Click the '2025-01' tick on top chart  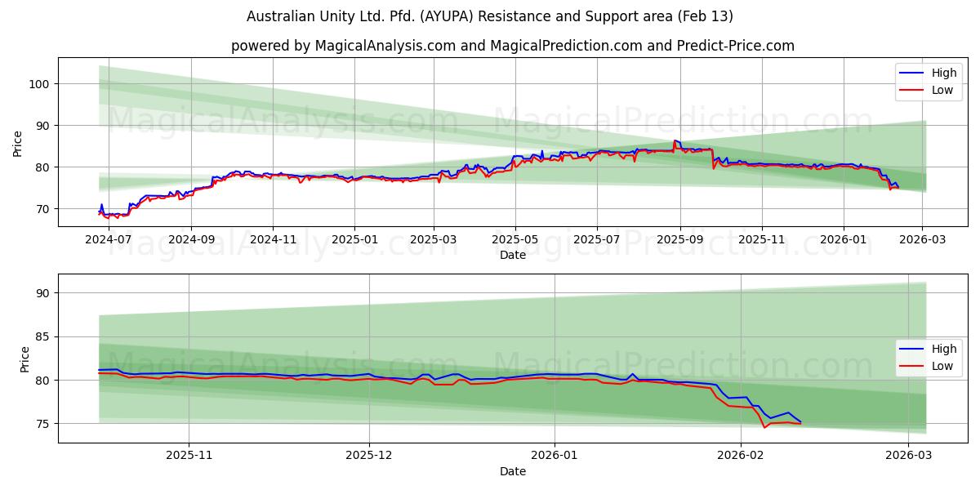click(354, 239)
